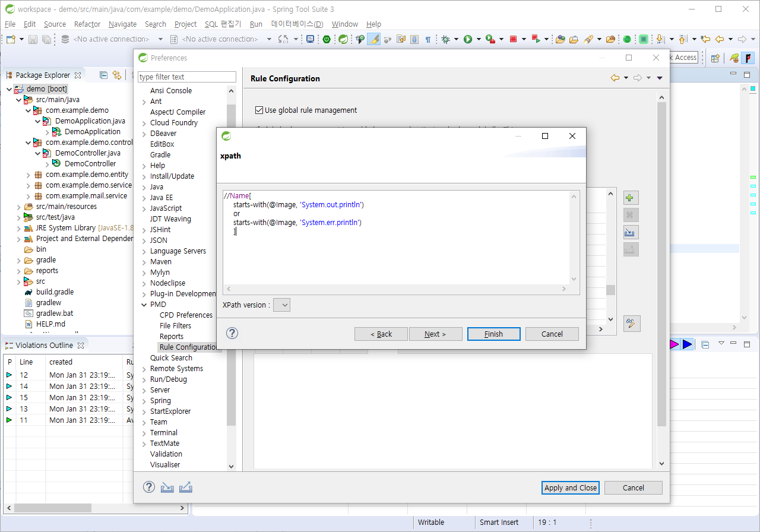Viewport: 760px width, 532px height.
Task: Select Rule Configuration in preferences tree
Action: click(x=188, y=347)
